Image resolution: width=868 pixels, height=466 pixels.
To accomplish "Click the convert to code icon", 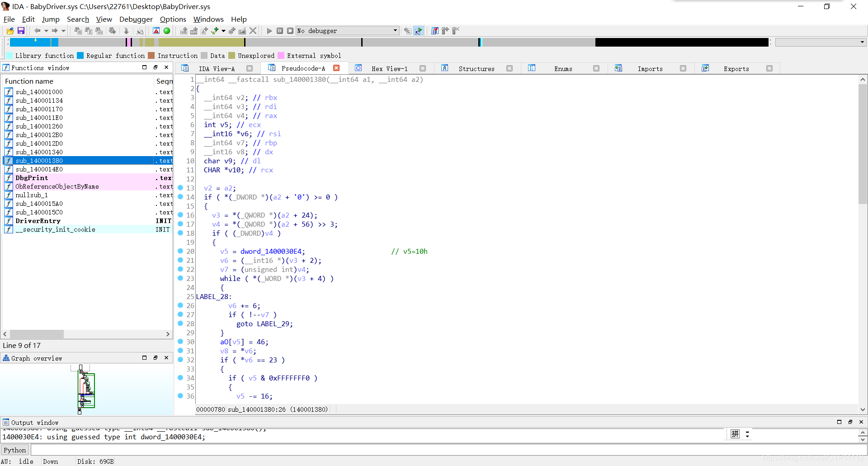I will click(x=184, y=31).
